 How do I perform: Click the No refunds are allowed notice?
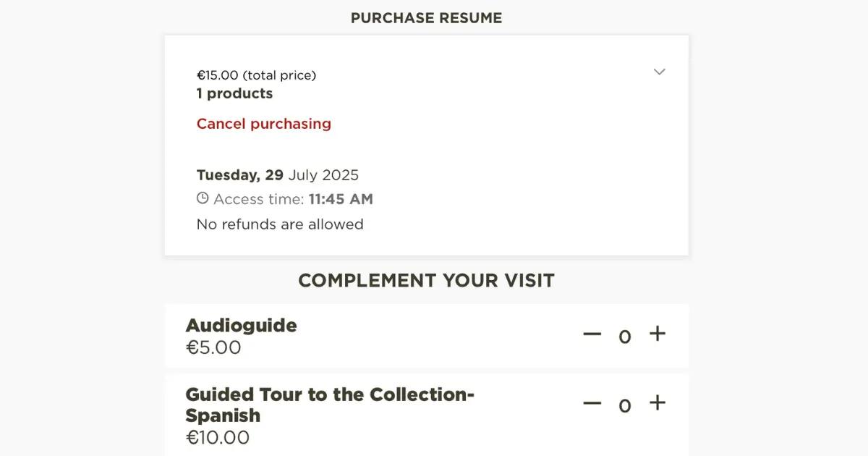point(280,224)
